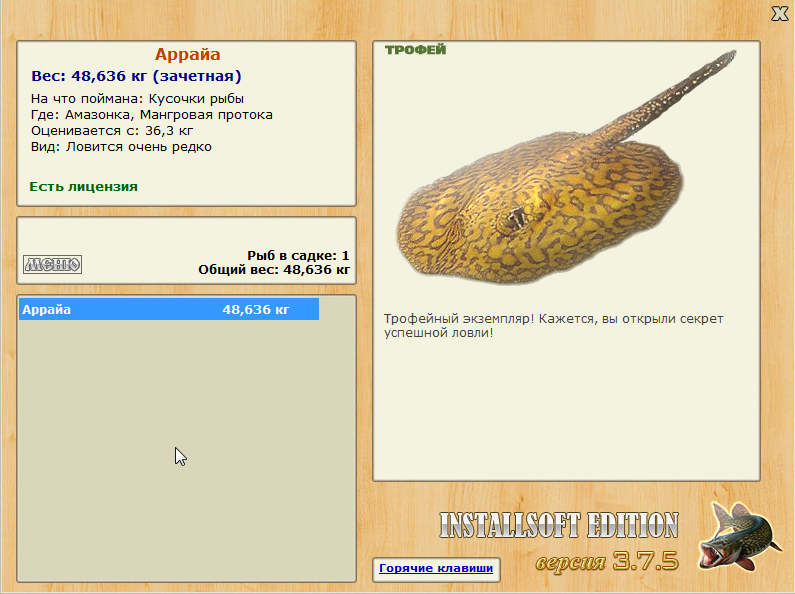Click 'Рыб в садке: 1' counter
Screen dimensions: 795x594
(298, 255)
